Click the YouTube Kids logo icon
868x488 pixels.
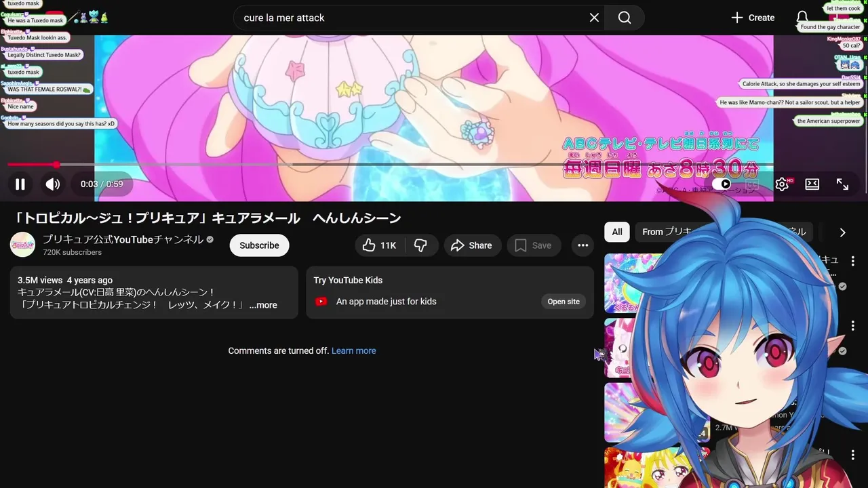321,302
